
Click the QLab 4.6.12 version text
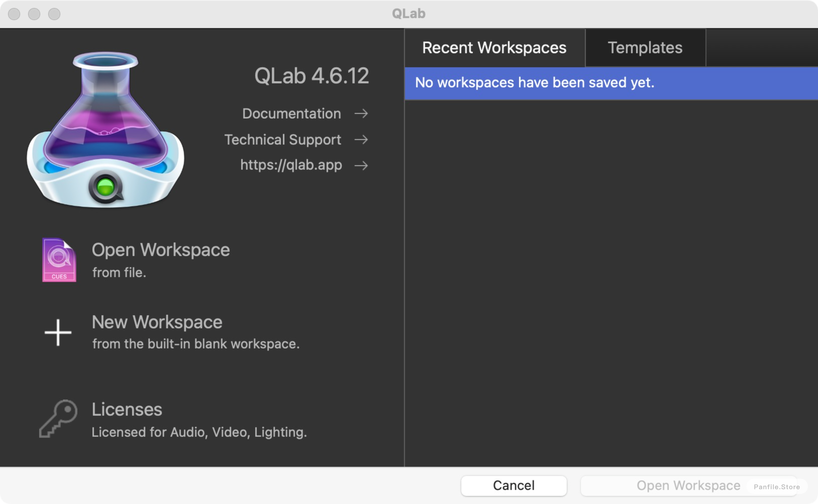pos(312,76)
